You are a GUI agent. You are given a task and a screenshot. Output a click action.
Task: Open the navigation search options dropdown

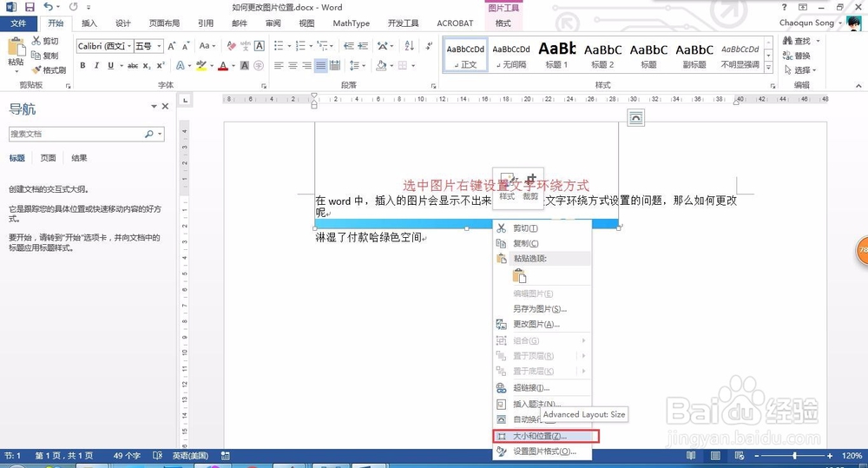(x=160, y=134)
